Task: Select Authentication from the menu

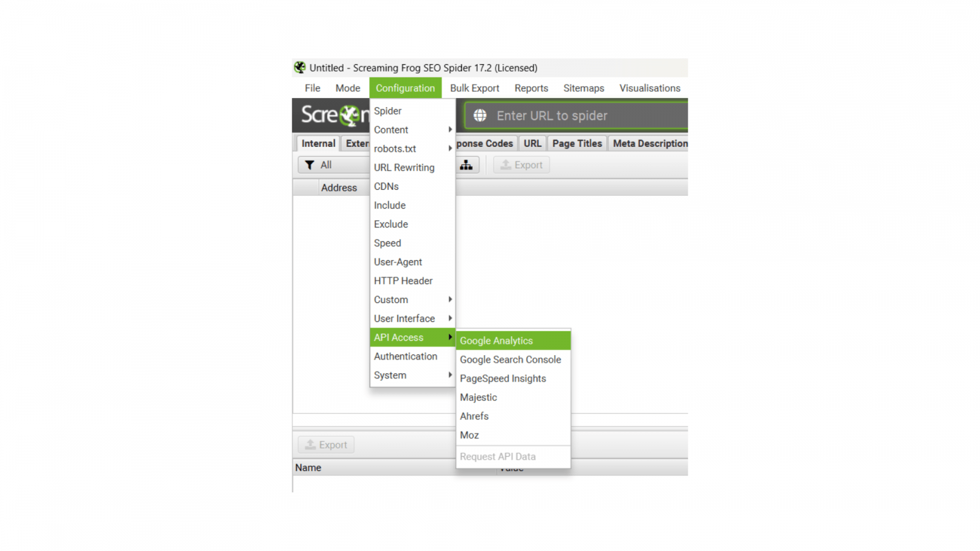Action: point(412,356)
